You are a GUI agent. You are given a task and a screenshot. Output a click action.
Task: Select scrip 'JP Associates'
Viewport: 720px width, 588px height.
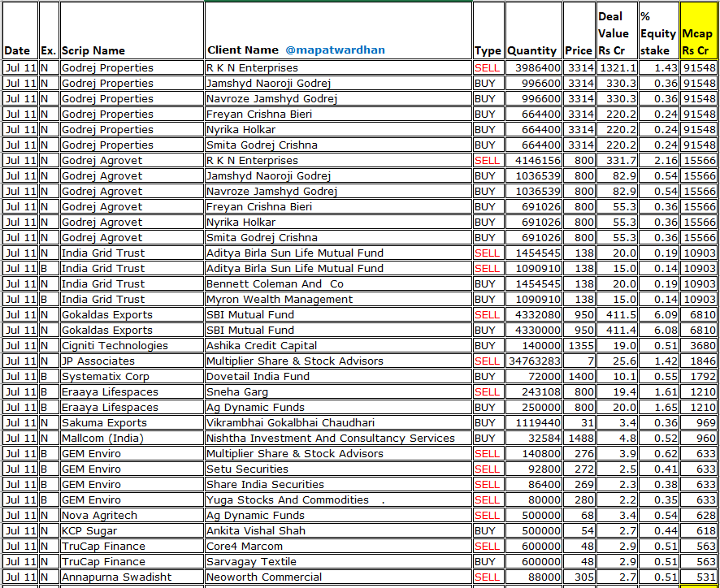click(132, 361)
